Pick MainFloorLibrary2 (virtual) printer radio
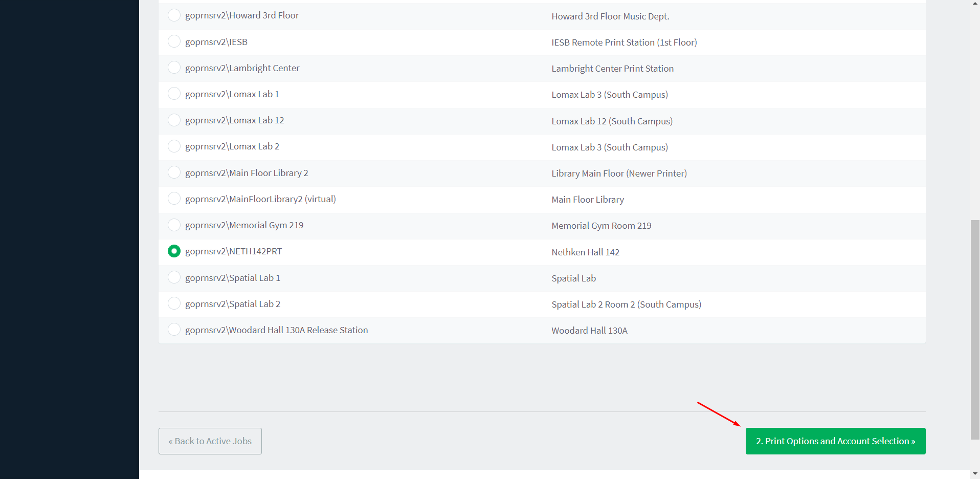Viewport: 980px width, 479px height. 174,199
